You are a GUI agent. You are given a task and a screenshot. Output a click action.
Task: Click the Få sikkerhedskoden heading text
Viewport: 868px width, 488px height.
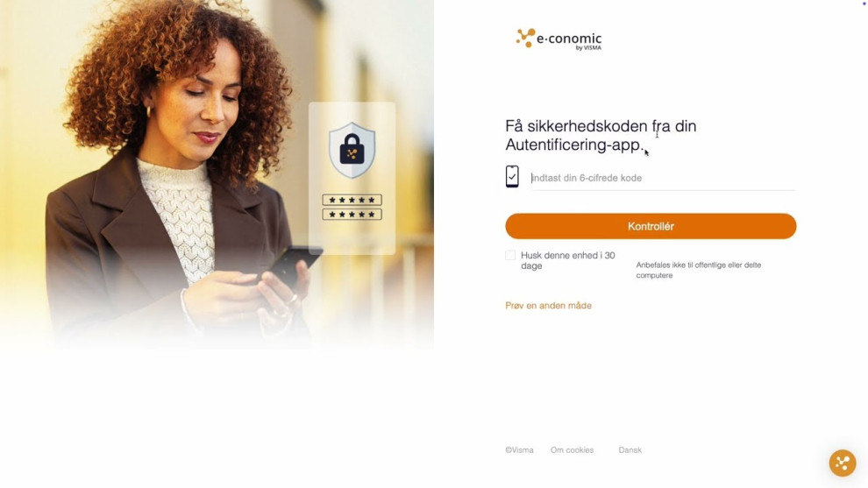(601, 135)
